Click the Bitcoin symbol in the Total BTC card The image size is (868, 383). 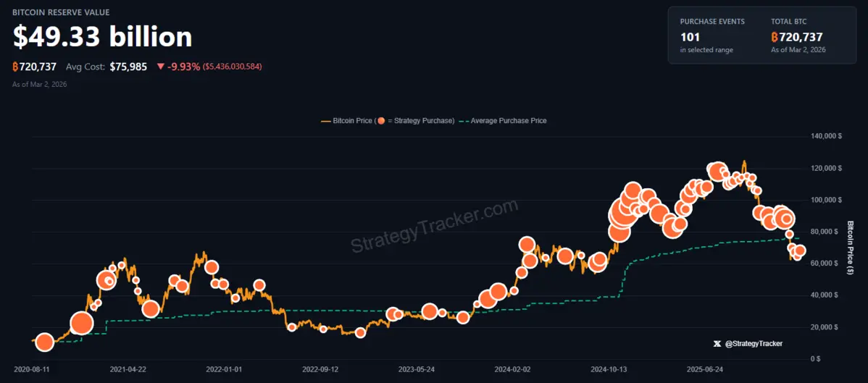(775, 37)
